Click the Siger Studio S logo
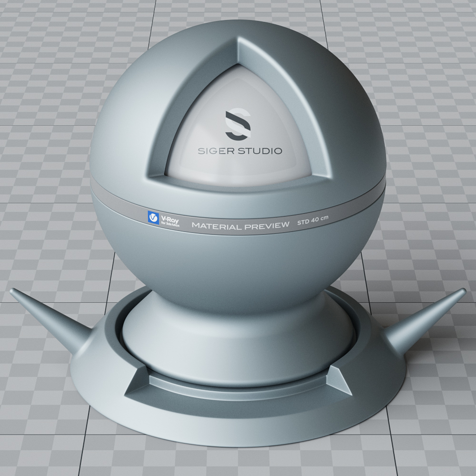This screenshot has height=476, width=476. (238, 124)
